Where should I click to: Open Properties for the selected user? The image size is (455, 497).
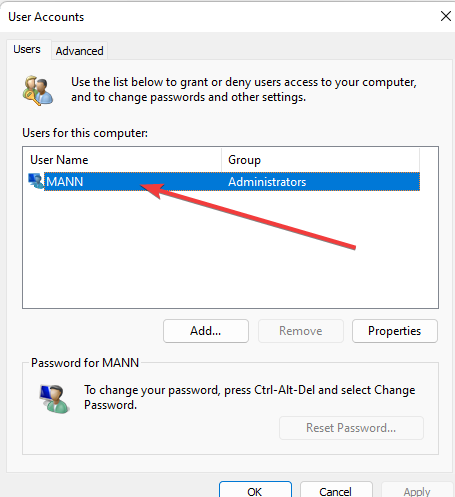coord(395,331)
